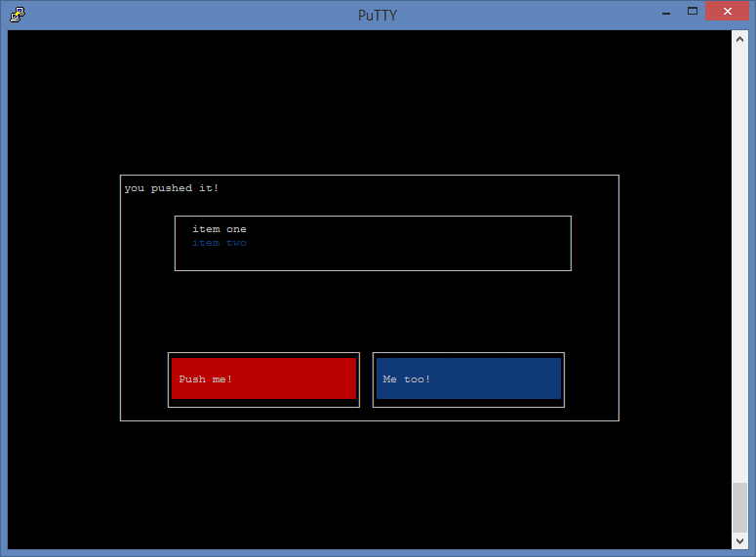Screen dimensions: 756x557
Task: Click the scrollbar up arrow
Action: [x=739, y=39]
